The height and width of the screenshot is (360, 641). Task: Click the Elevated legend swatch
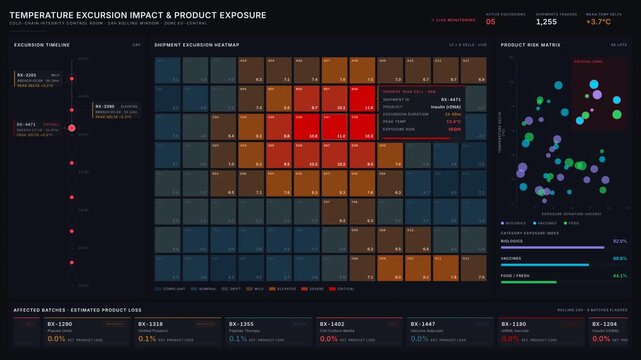tap(272, 289)
